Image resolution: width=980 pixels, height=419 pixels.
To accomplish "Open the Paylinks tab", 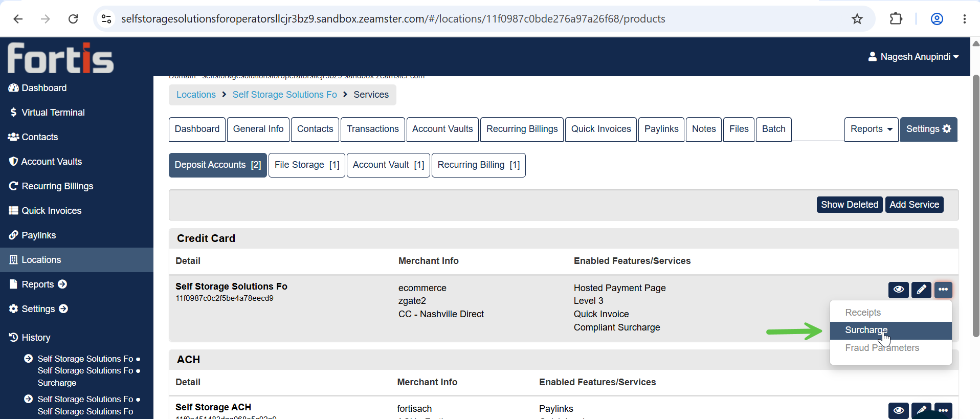I will [x=661, y=129].
